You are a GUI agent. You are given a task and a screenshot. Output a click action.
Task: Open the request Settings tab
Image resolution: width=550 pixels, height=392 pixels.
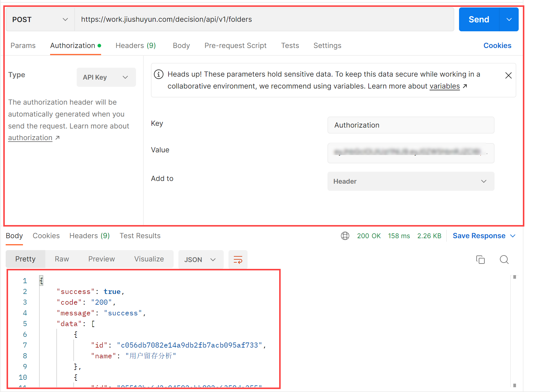(x=327, y=46)
